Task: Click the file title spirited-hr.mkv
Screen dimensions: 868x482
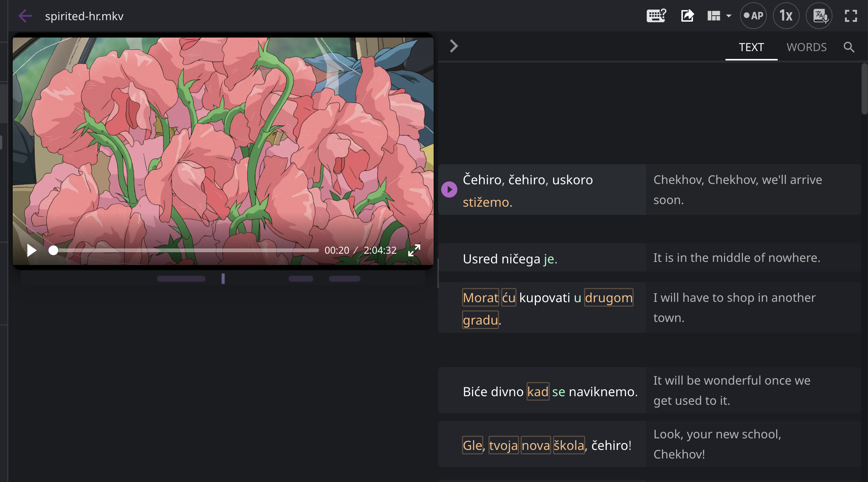Action: [84, 16]
